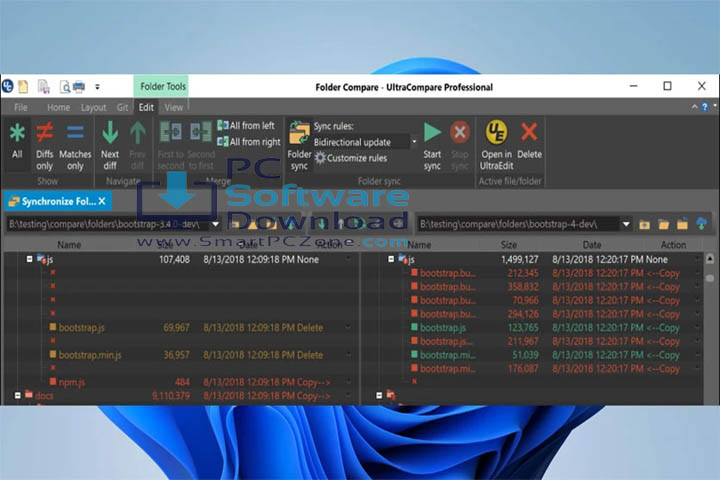Click the Action column header in right pane

coord(673,245)
